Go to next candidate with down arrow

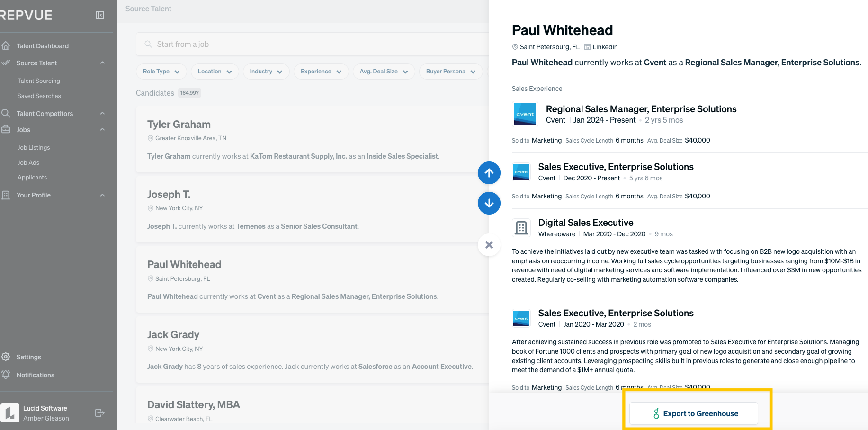489,203
